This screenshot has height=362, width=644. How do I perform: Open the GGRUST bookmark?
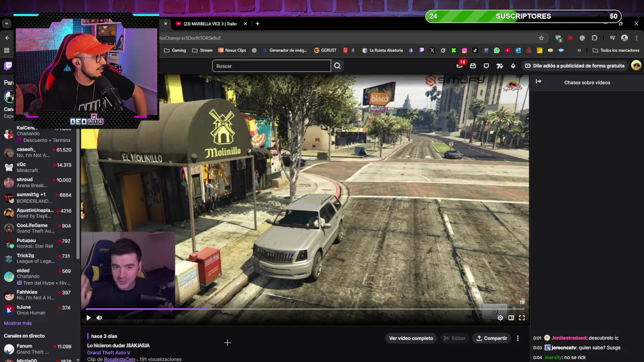click(x=325, y=50)
